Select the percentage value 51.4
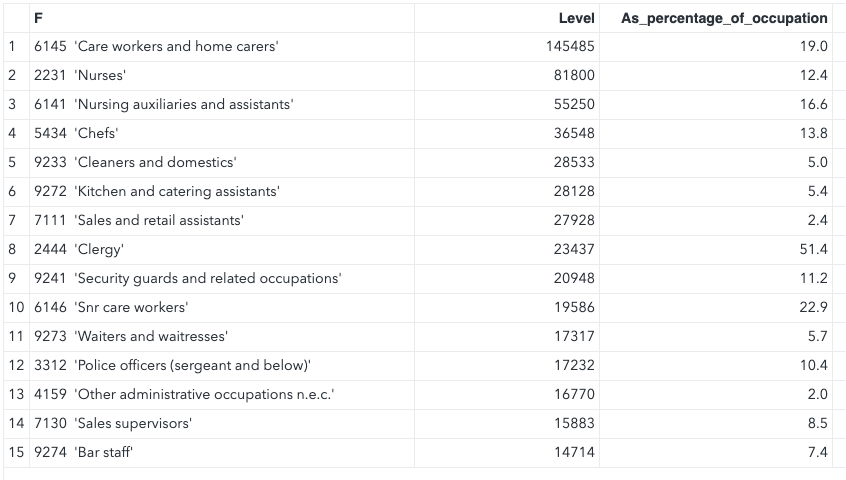Image resolution: width=846 pixels, height=480 pixels. pos(816,249)
